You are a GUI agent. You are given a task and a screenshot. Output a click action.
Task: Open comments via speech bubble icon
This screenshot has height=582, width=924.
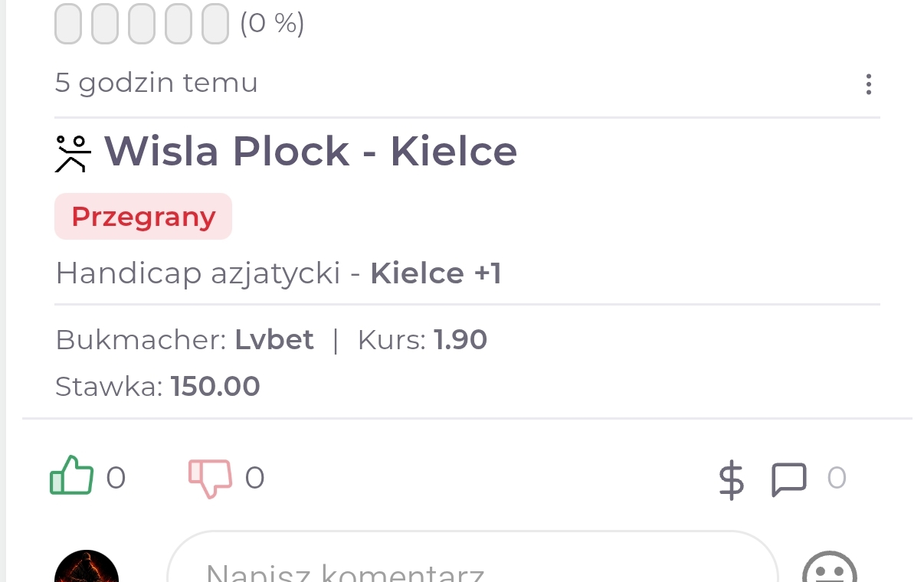pos(788,479)
